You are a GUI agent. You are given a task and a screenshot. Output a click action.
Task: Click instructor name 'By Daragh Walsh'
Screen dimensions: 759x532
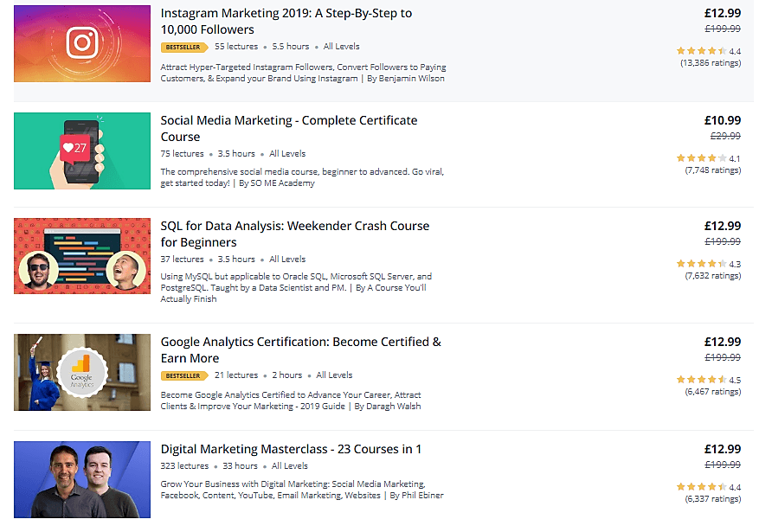click(387, 407)
